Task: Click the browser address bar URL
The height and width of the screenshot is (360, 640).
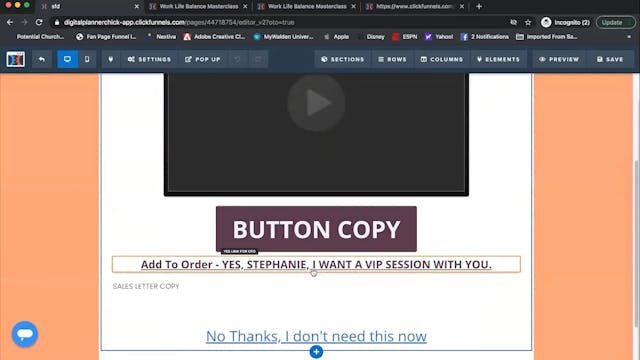Action: [179, 22]
